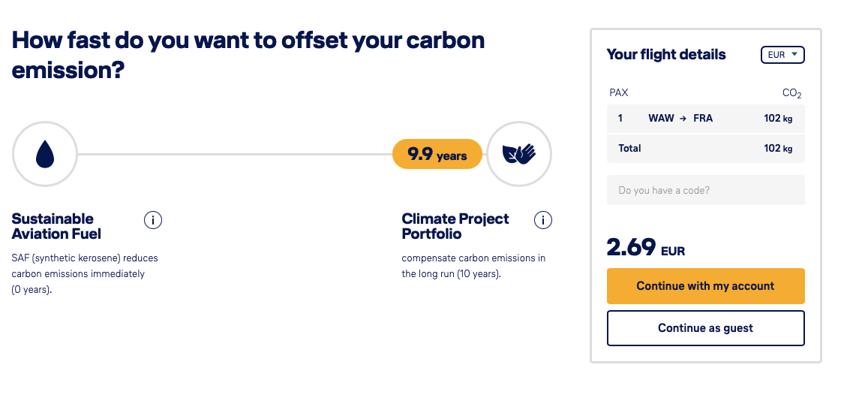Focus the 'Do you have a code?' field
The image size is (868, 395).
[x=705, y=190]
